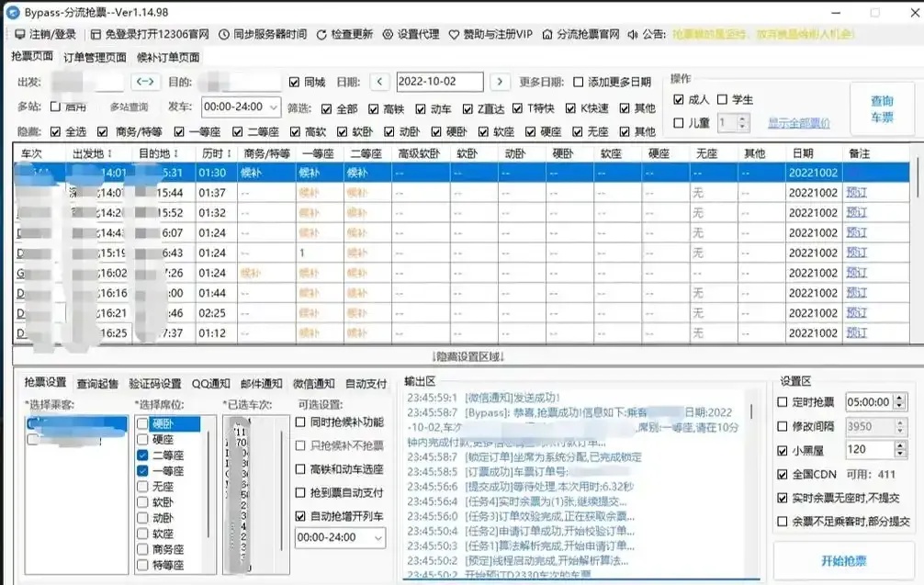The width and height of the screenshot is (924, 585).
Task: Check 硬座 in seat selection list
Action: [142, 439]
